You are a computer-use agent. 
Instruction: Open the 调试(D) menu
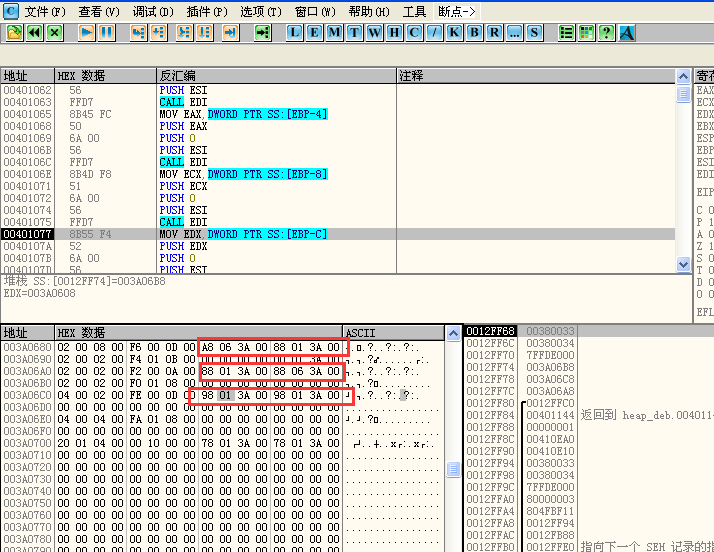click(152, 11)
